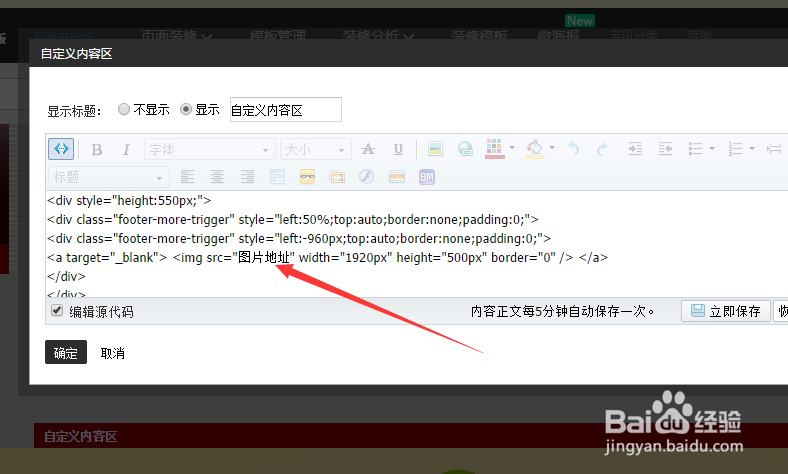Open 页面装修 menu in background page

176,35
